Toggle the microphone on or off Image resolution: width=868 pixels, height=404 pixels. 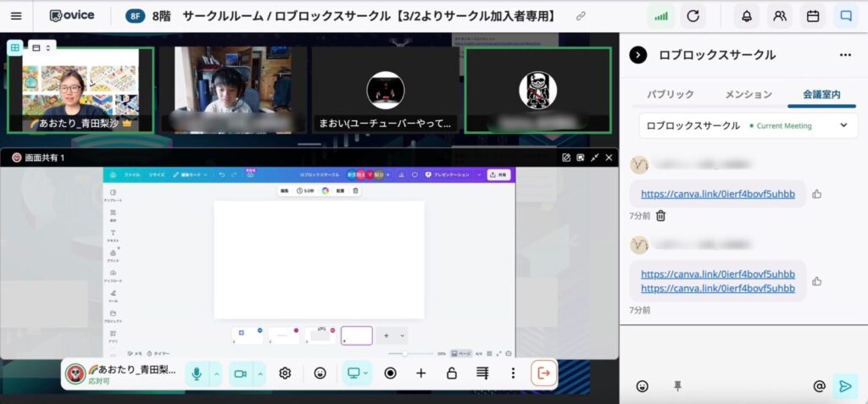tap(197, 374)
